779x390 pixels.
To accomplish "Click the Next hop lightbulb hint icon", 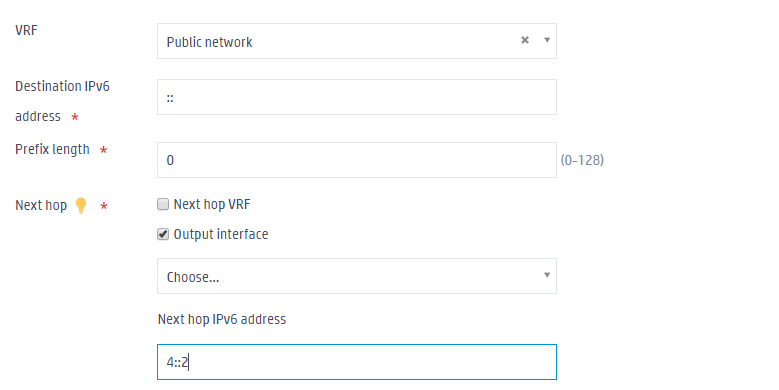I will (x=81, y=205).
